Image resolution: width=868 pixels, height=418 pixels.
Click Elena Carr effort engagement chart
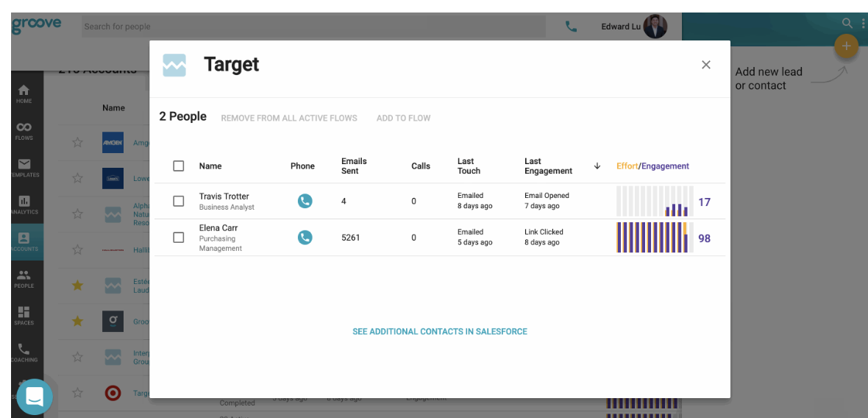click(655, 238)
